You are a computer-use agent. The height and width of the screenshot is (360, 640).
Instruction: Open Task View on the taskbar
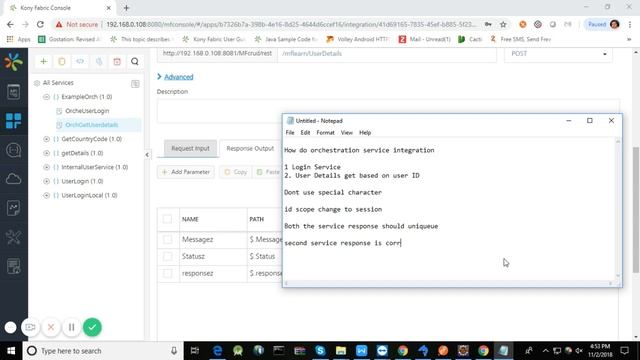(195, 351)
